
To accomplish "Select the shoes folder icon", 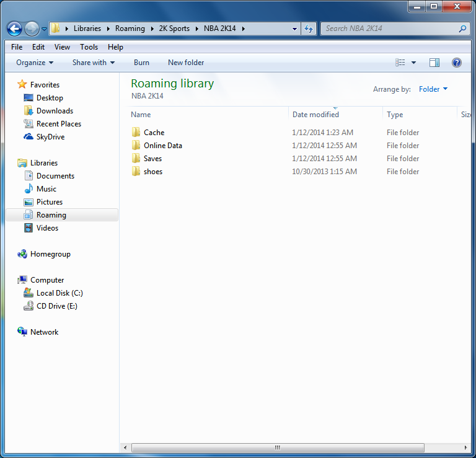I will click(x=136, y=171).
